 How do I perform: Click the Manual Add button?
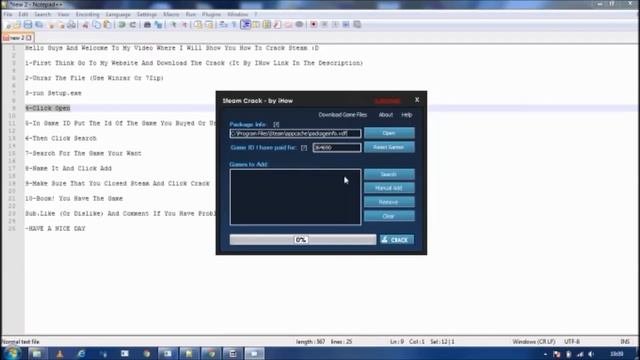[x=389, y=188]
